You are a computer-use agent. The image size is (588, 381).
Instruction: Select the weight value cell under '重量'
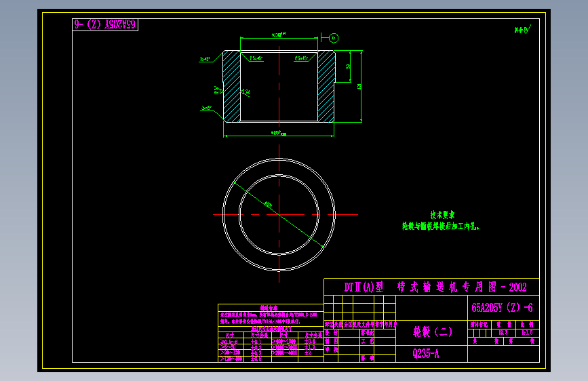point(503,333)
